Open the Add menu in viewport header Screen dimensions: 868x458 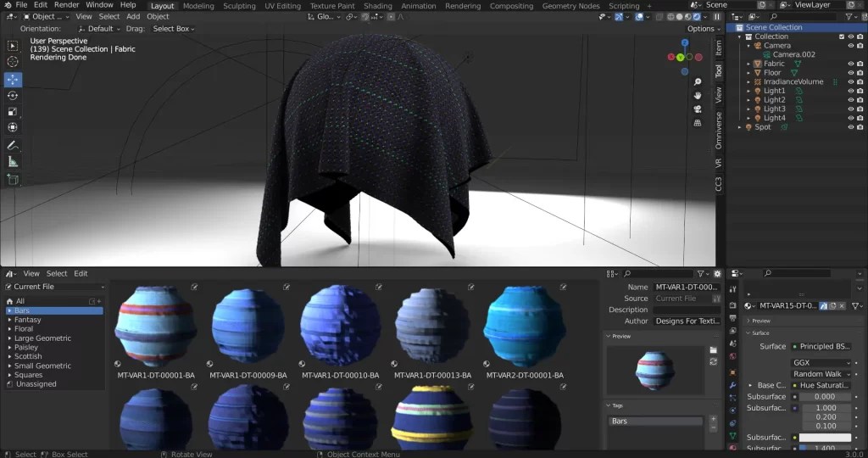[x=133, y=17]
